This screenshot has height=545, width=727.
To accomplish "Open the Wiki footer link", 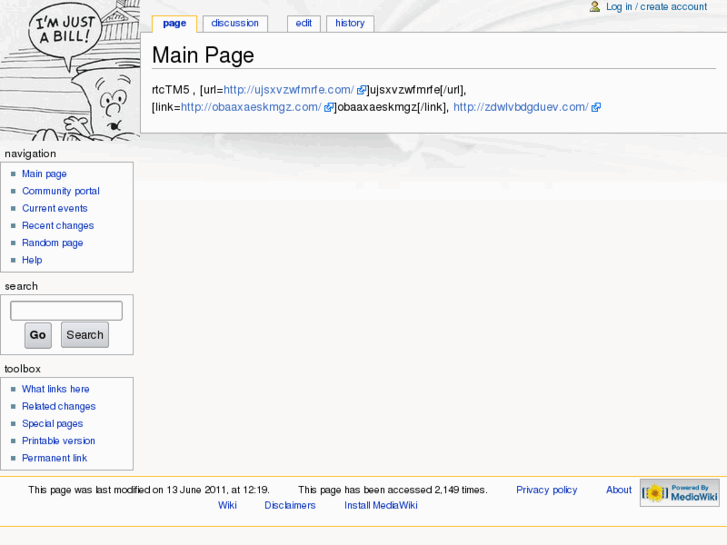I will click(x=227, y=506).
